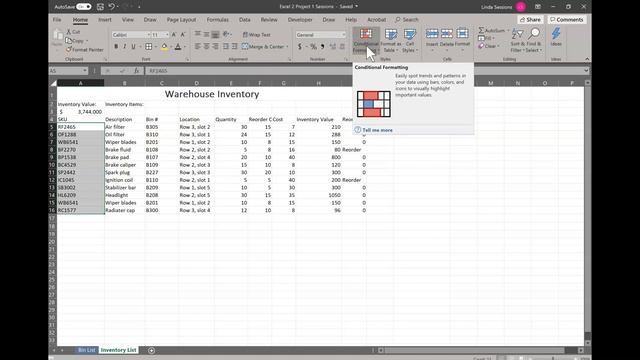Select Format Painter brush
Viewport: 640px width, 360px height.
(x=69, y=49)
